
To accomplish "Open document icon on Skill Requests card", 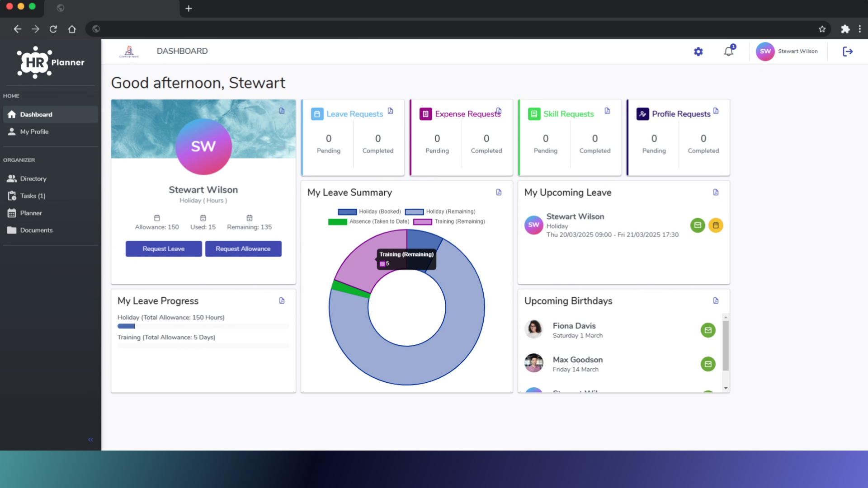I will point(607,111).
